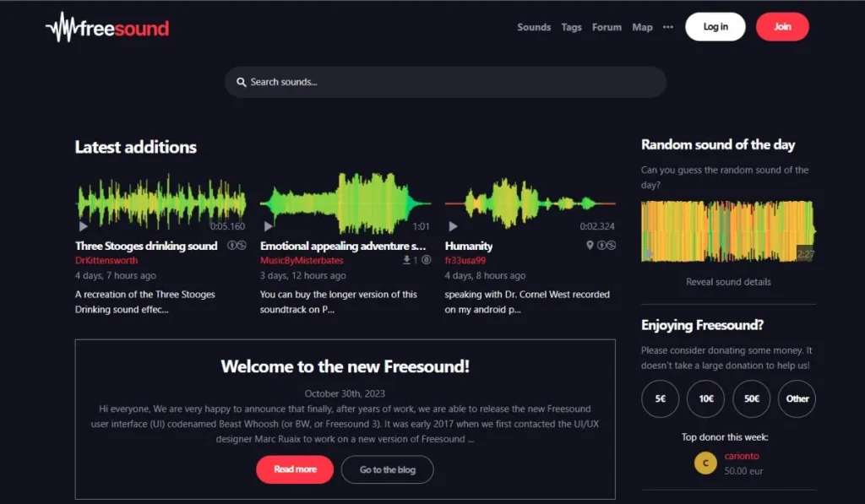Click carionto's round donor avatar

(x=705, y=463)
